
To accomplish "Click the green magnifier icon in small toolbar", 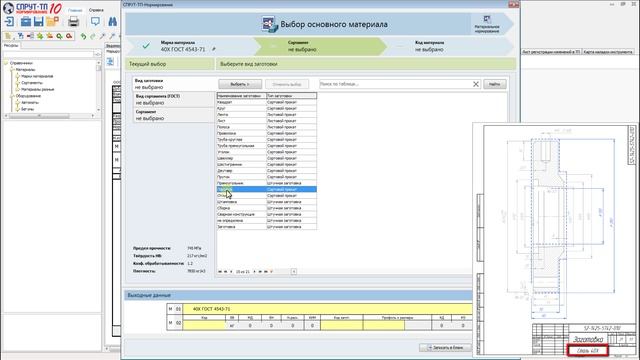I will tap(60, 36).
